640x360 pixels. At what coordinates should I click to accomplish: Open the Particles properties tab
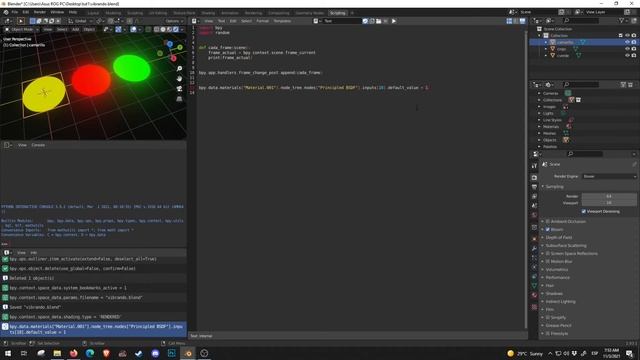[x=534, y=258]
